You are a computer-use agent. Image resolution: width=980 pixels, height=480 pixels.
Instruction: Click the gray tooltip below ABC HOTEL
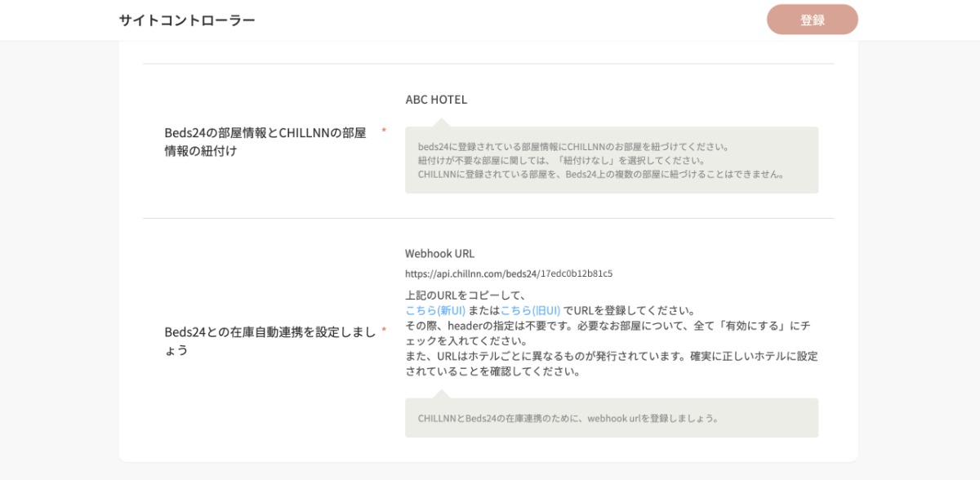611,159
